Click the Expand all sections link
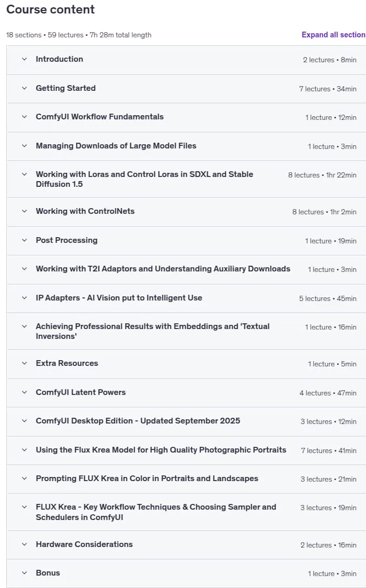The width and height of the screenshot is (366, 588). tap(333, 35)
